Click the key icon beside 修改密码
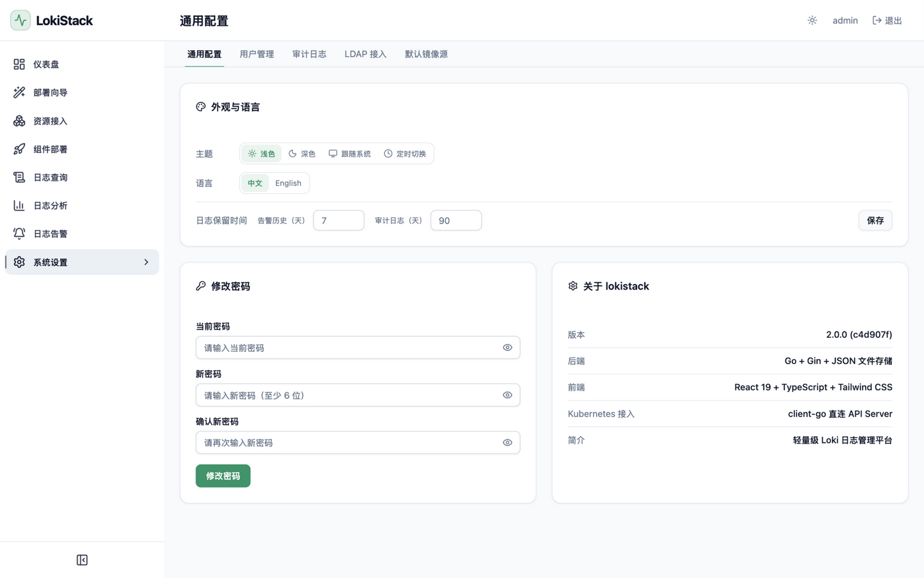The width and height of the screenshot is (924, 578). [201, 286]
